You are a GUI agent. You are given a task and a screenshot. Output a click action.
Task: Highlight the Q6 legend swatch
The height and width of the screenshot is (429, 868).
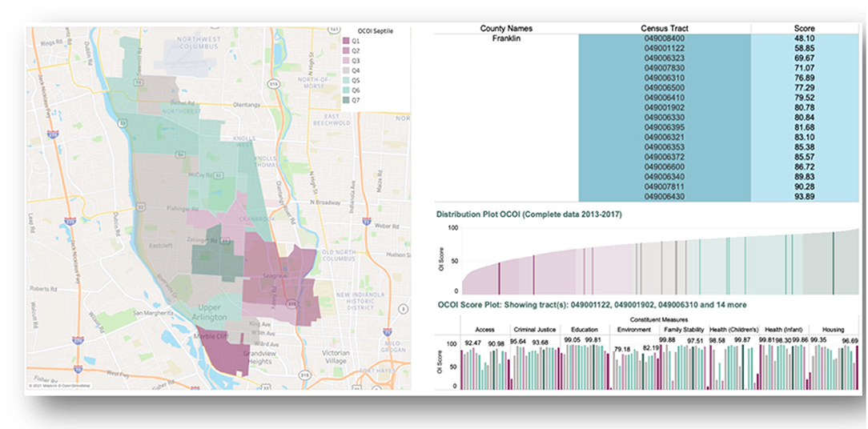click(x=346, y=90)
